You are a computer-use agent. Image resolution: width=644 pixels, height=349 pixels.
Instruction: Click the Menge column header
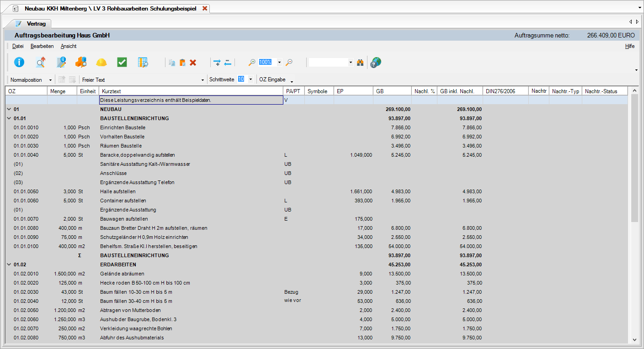point(62,91)
